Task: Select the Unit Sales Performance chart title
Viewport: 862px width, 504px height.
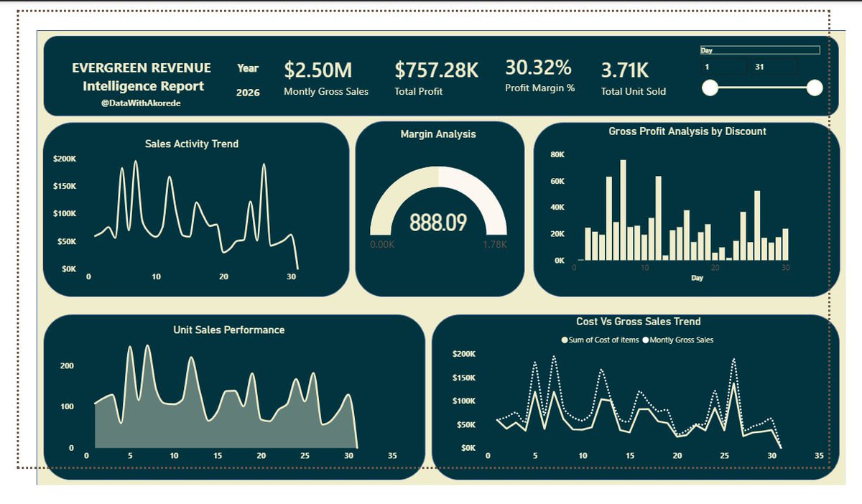Action: click(x=229, y=330)
